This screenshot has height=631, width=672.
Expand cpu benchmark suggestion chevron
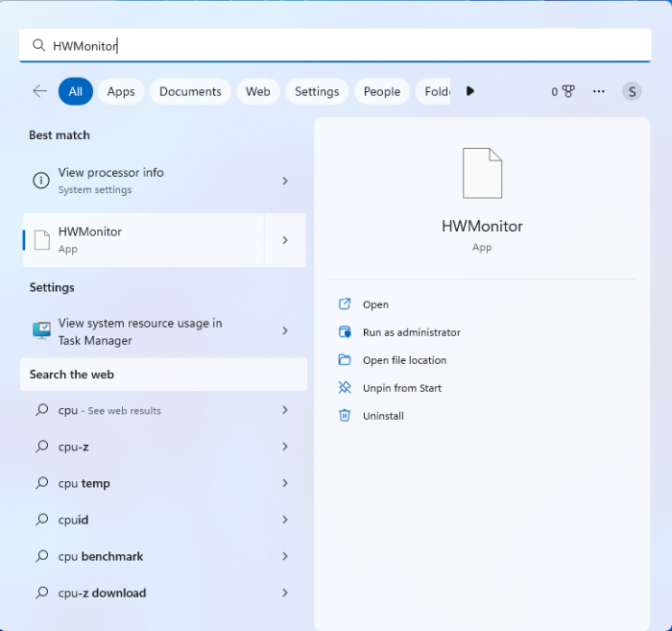click(285, 556)
